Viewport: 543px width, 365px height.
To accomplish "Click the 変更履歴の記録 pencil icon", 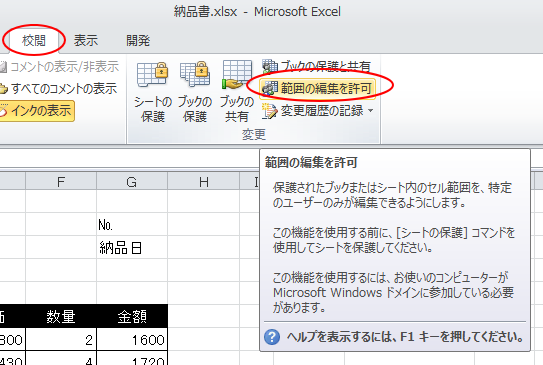I will pyautogui.click(x=269, y=111).
